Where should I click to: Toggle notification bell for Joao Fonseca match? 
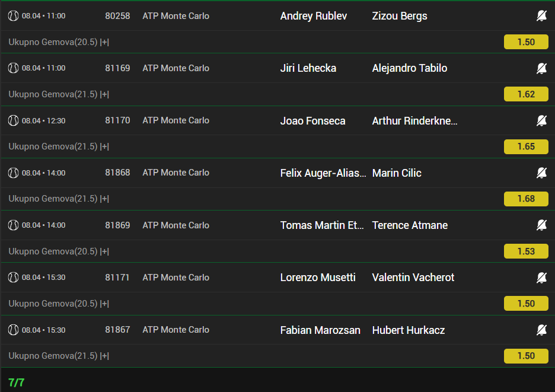pyautogui.click(x=541, y=120)
